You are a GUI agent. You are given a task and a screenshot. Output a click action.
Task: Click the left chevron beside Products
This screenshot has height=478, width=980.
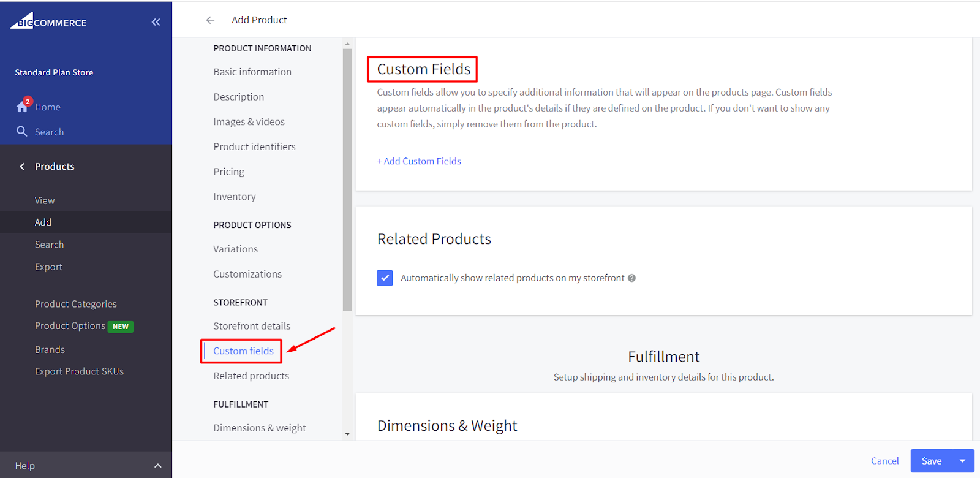(x=23, y=167)
